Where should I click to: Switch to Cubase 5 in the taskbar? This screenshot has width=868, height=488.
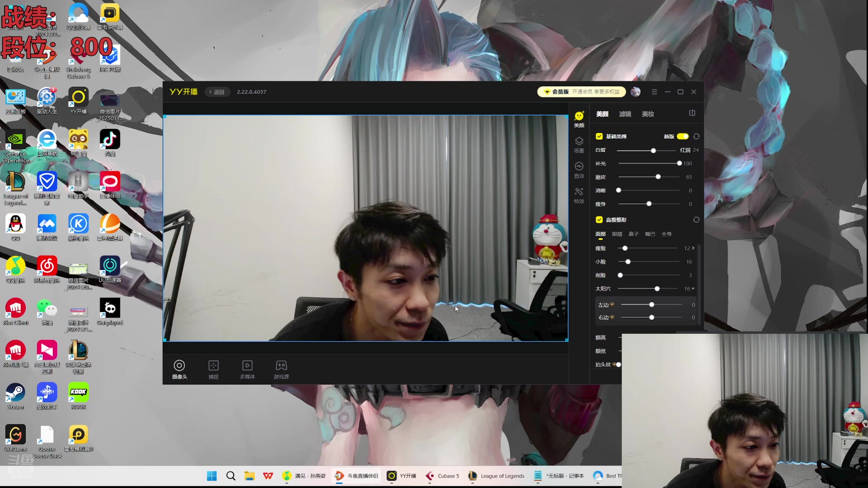click(x=443, y=476)
